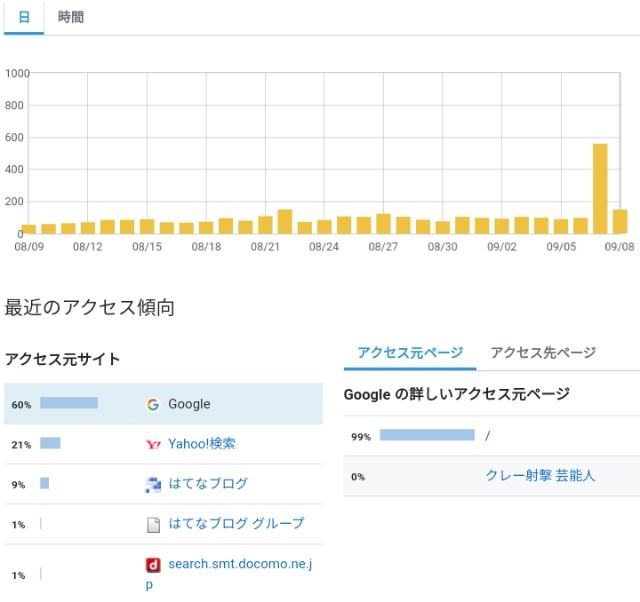This screenshot has width=640, height=602.
Task: Click the 60% label
Action: click(21, 405)
